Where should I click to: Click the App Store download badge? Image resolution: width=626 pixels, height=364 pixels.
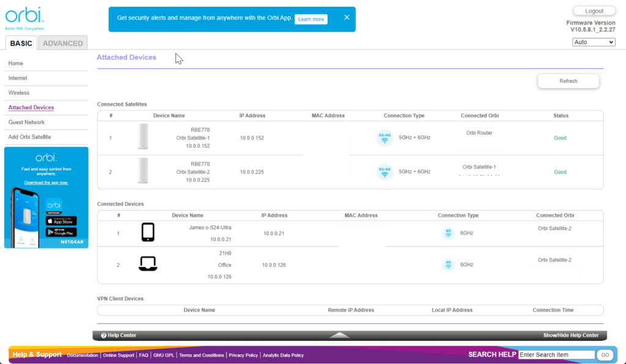pyautogui.click(x=61, y=220)
